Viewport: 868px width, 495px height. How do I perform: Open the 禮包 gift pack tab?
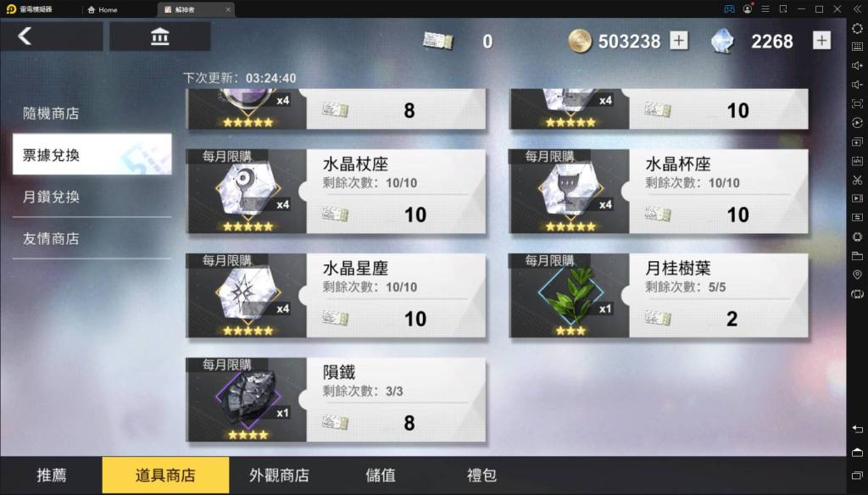481,475
